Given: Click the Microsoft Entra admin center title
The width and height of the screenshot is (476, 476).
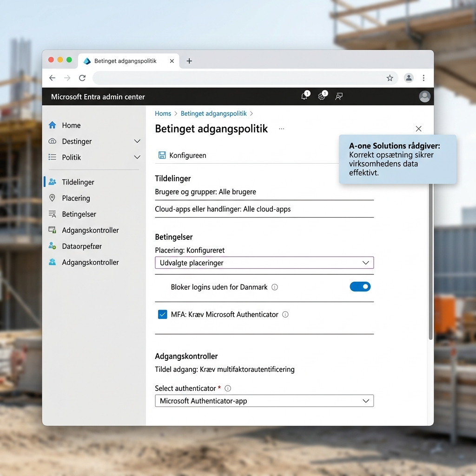Looking at the screenshot, I should (98, 97).
